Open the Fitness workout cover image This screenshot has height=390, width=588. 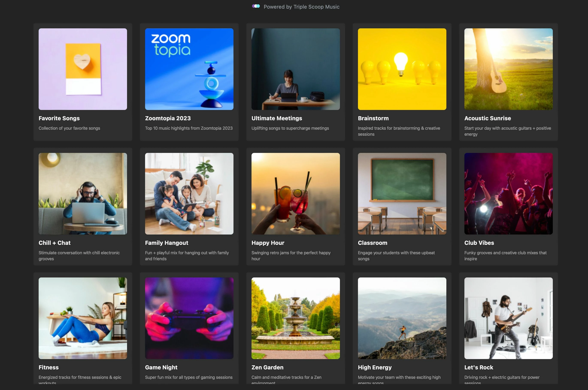(x=83, y=318)
